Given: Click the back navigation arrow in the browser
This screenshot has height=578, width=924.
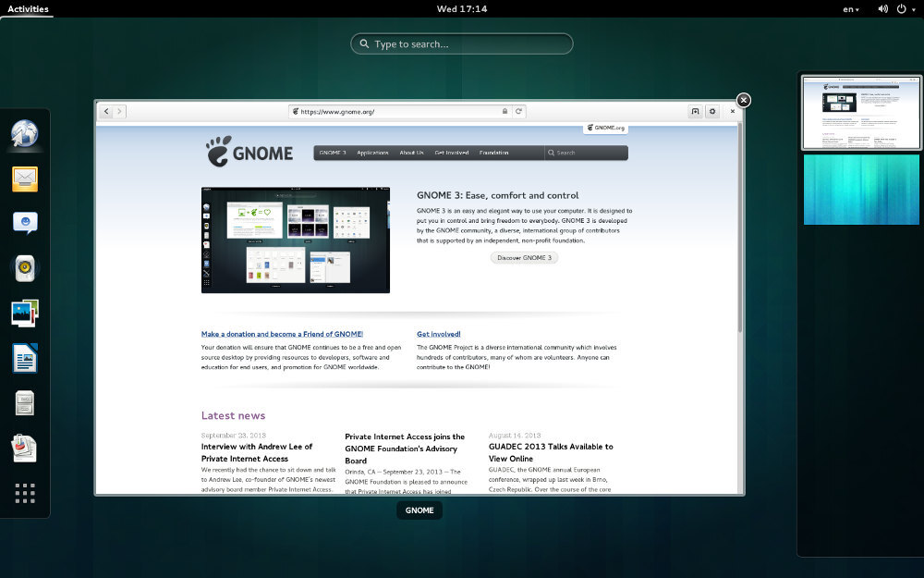Looking at the screenshot, I should pos(106,110).
